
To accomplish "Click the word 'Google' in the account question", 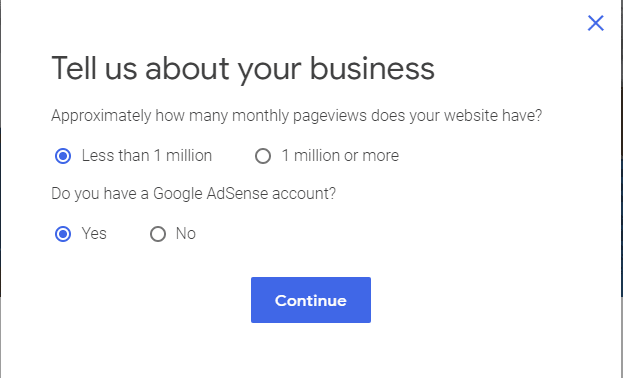I will pos(177,194).
